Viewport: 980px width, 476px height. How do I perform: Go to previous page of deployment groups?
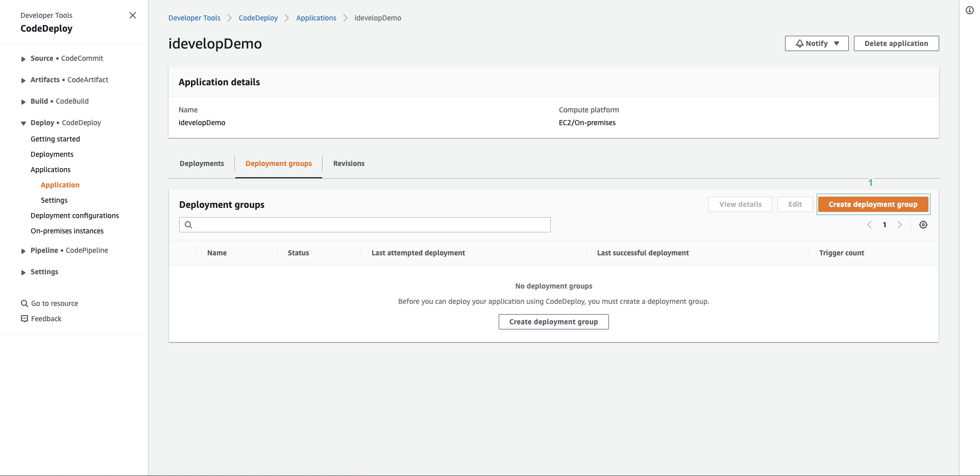tap(870, 225)
